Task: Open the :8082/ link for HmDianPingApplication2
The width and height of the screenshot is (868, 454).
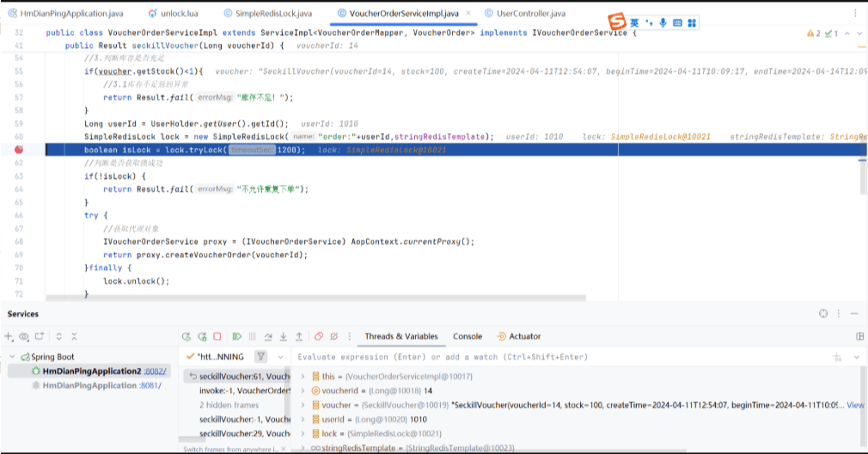Action: [x=156, y=371]
